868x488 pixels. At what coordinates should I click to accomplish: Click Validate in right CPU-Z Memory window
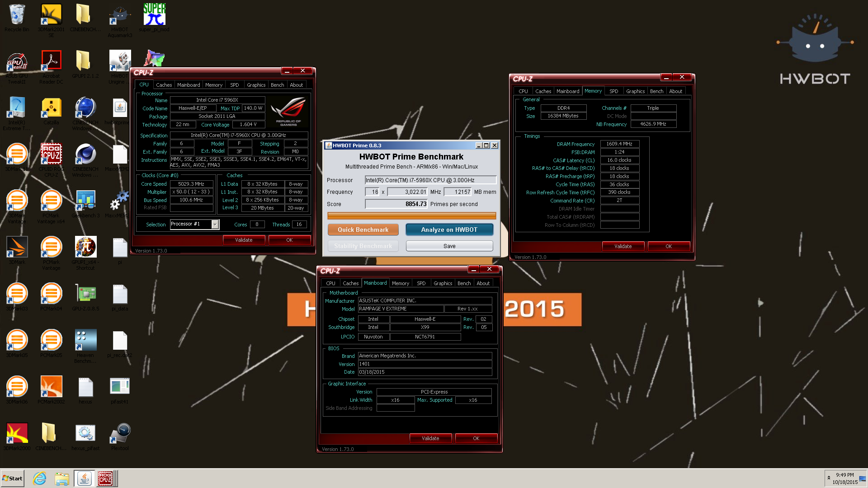(623, 246)
